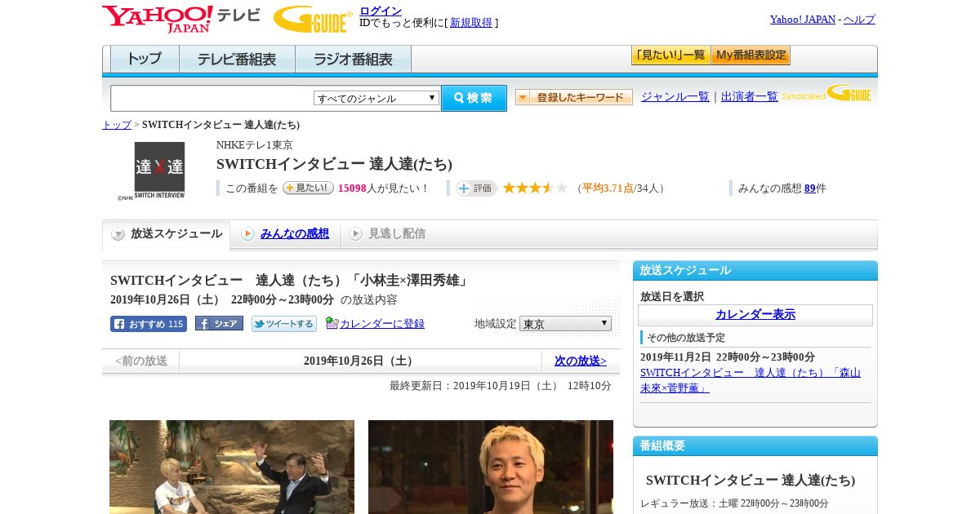Click the ツイートする button

tap(284, 324)
